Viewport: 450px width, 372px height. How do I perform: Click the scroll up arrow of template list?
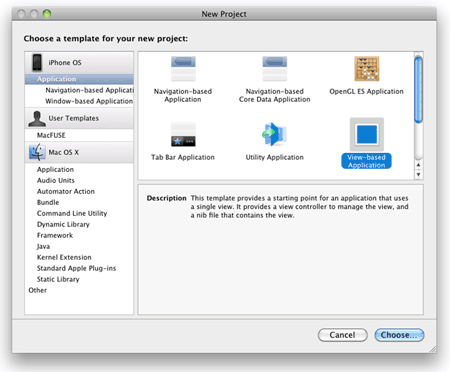click(x=418, y=165)
